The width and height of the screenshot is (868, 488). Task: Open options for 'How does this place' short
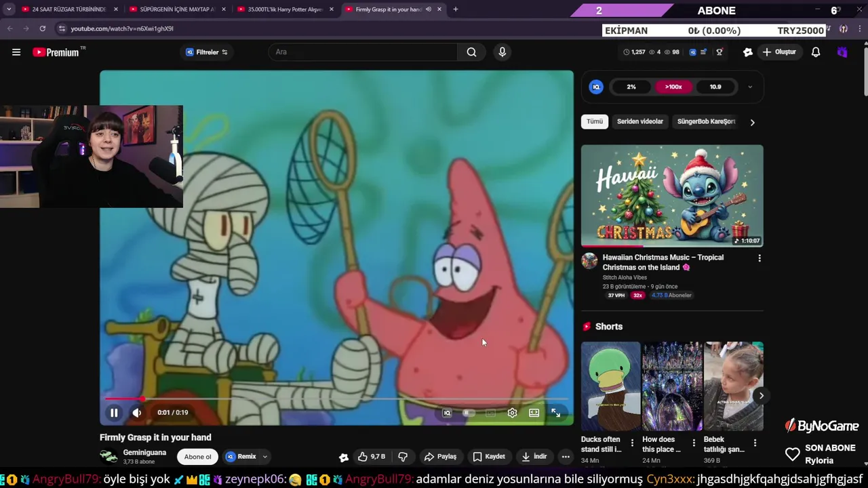pos(694,443)
